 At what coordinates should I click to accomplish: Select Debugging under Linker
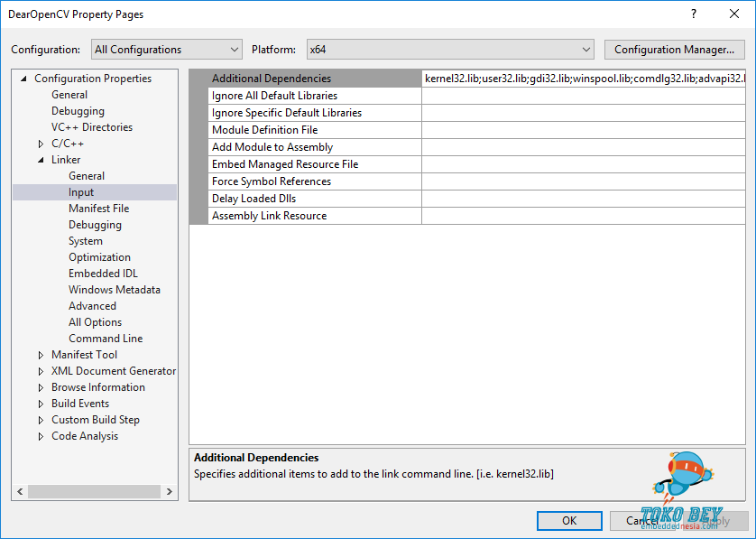click(95, 225)
